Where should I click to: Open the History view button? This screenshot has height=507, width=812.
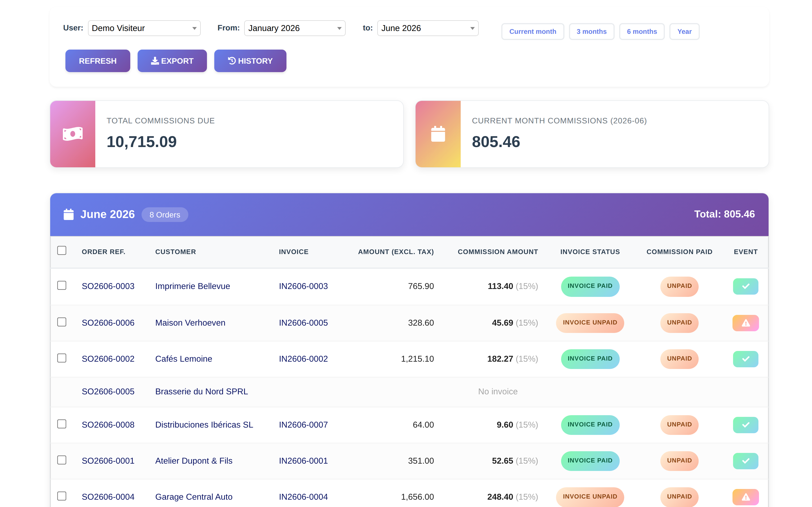[250, 61]
